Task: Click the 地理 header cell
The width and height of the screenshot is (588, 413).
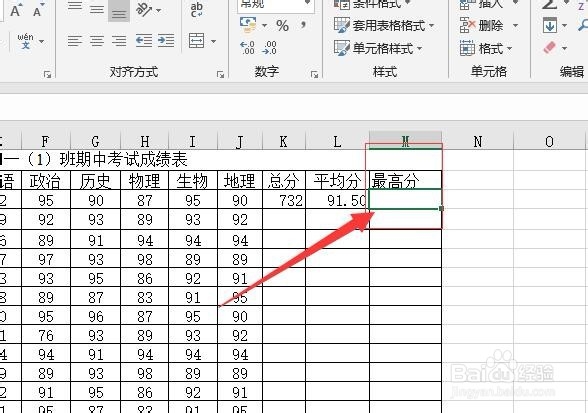Action: click(240, 180)
